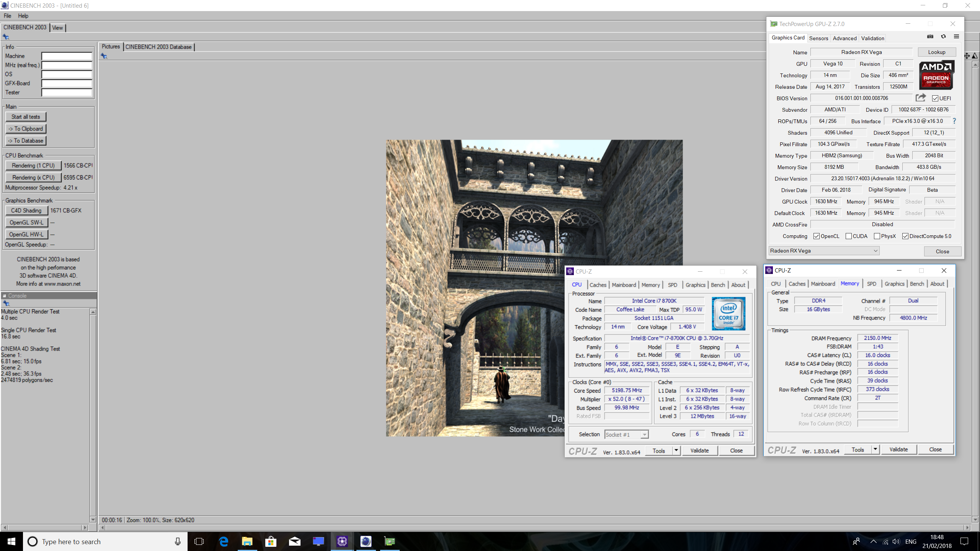Click Lookup button in GPU-Z

click(x=936, y=52)
